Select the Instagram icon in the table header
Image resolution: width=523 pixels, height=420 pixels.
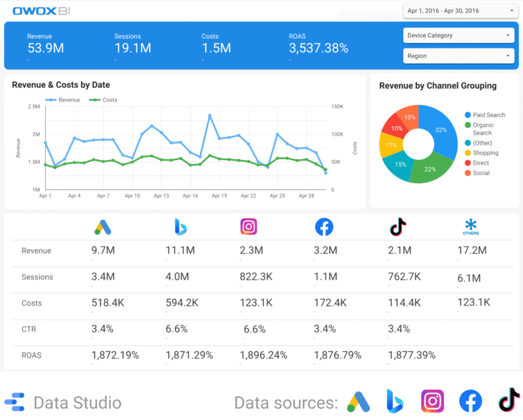click(x=248, y=226)
